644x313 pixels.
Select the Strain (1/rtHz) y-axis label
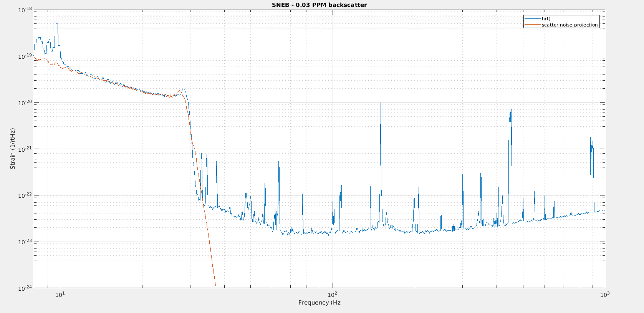coord(13,149)
